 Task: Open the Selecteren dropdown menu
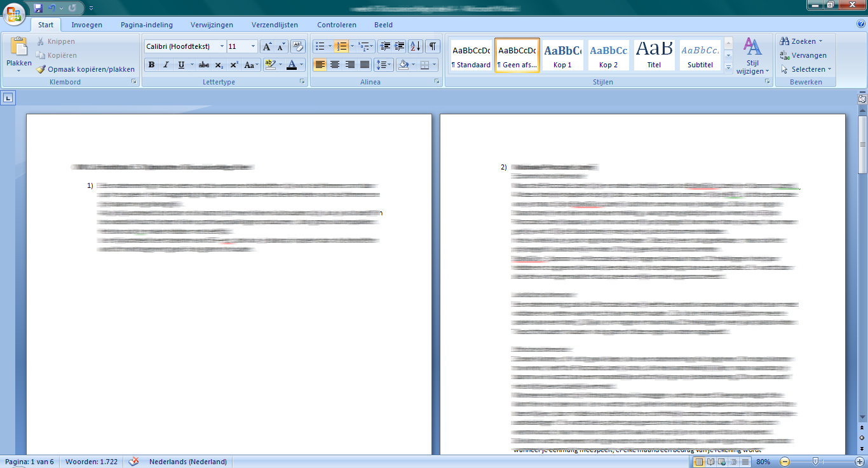[806, 69]
